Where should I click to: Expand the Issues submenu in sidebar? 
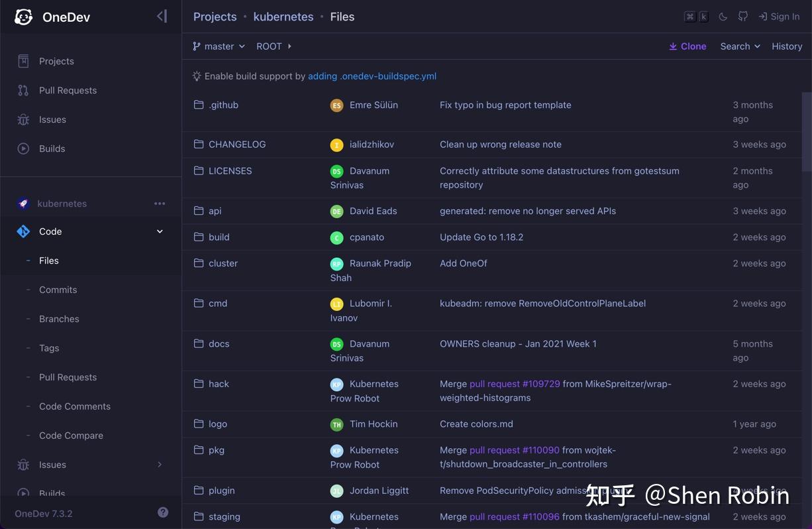pyautogui.click(x=159, y=465)
